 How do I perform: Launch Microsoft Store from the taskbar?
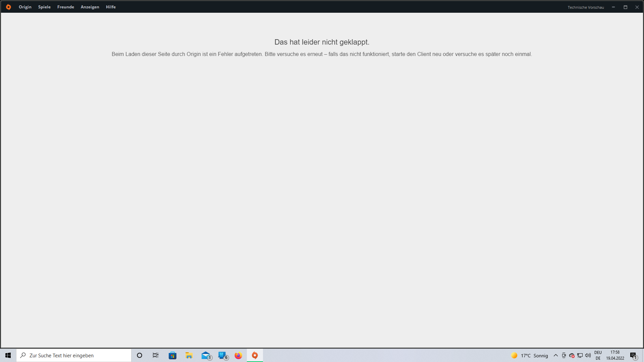[x=172, y=355]
